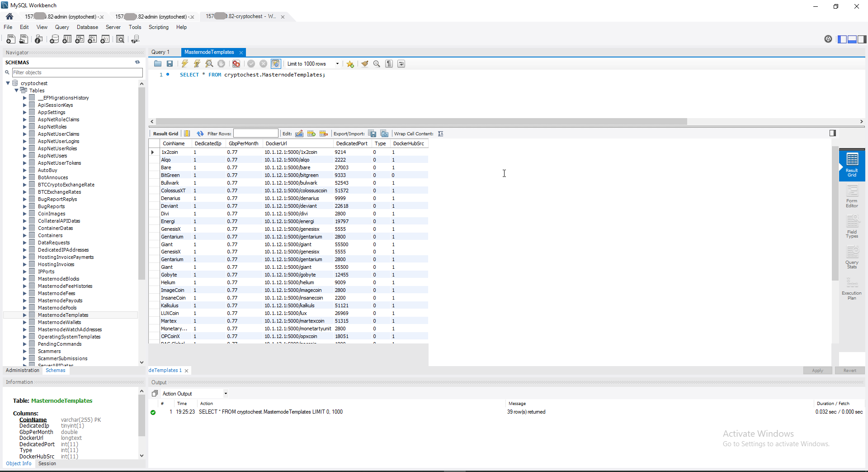This screenshot has height=472, width=868.
Task: Open a SQL script file icon
Action: point(24,39)
